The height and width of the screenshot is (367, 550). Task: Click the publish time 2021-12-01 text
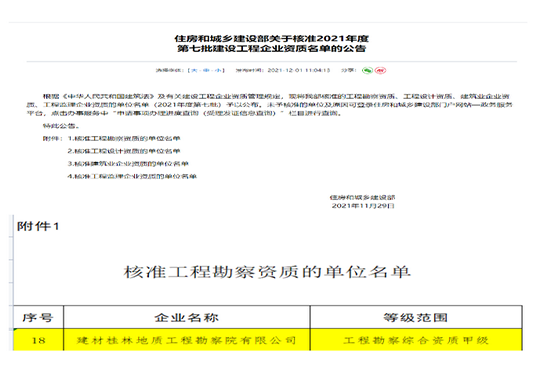coord(299,71)
